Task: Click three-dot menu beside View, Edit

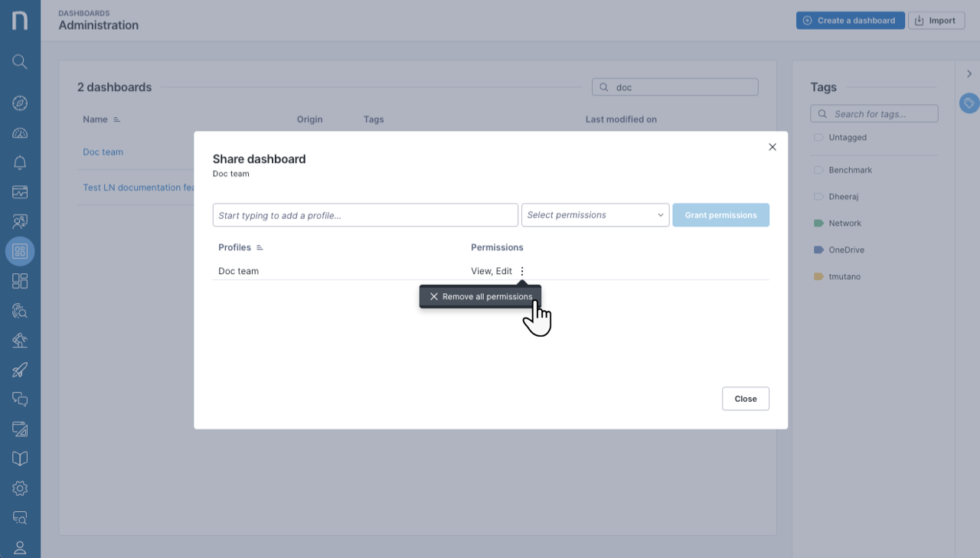Action: click(x=522, y=271)
